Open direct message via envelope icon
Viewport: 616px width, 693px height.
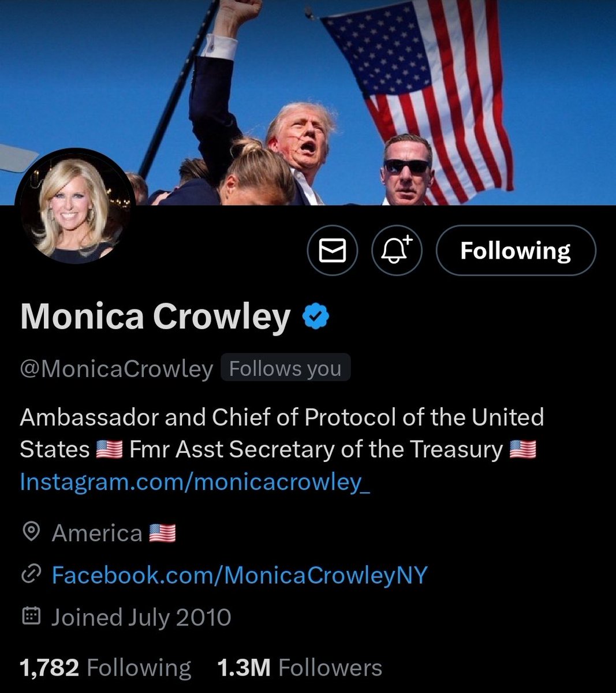(333, 251)
